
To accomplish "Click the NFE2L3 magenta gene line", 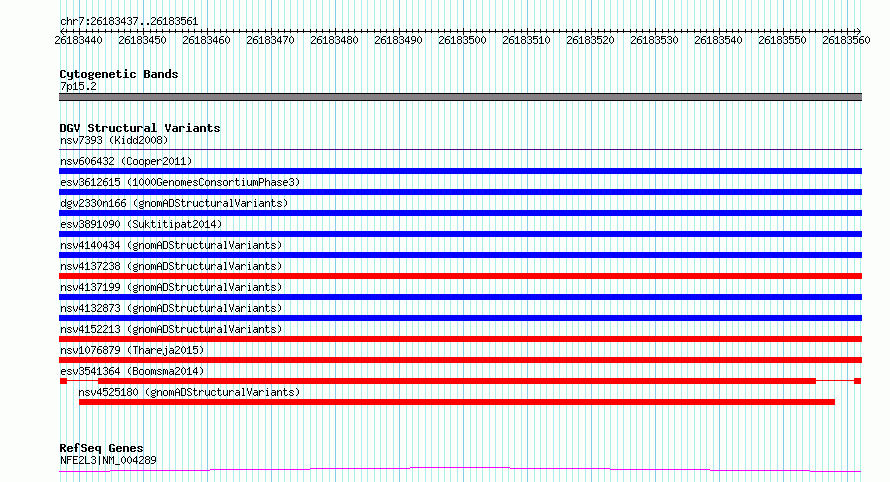I will pos(460,469).
